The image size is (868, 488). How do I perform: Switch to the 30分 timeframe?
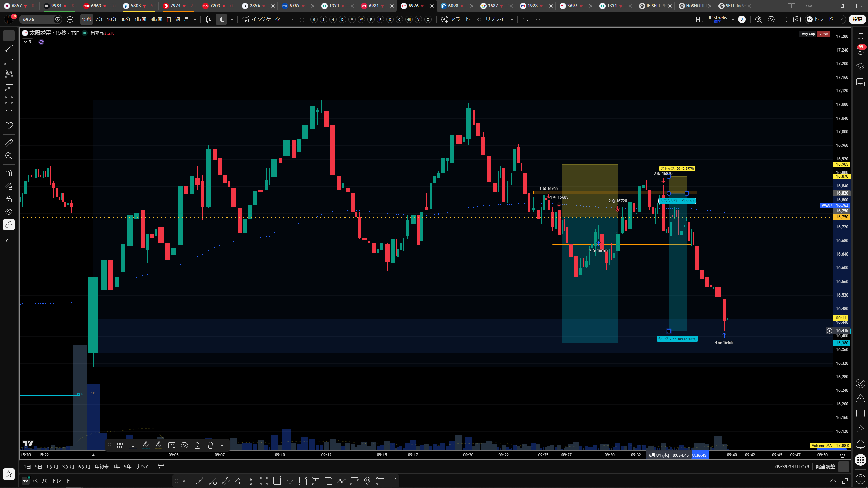pyautogui.click(x=125, y=19)
